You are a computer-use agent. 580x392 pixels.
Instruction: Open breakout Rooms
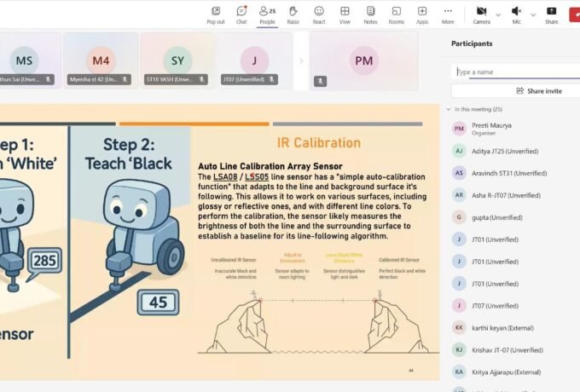click(x=396, y=14)
